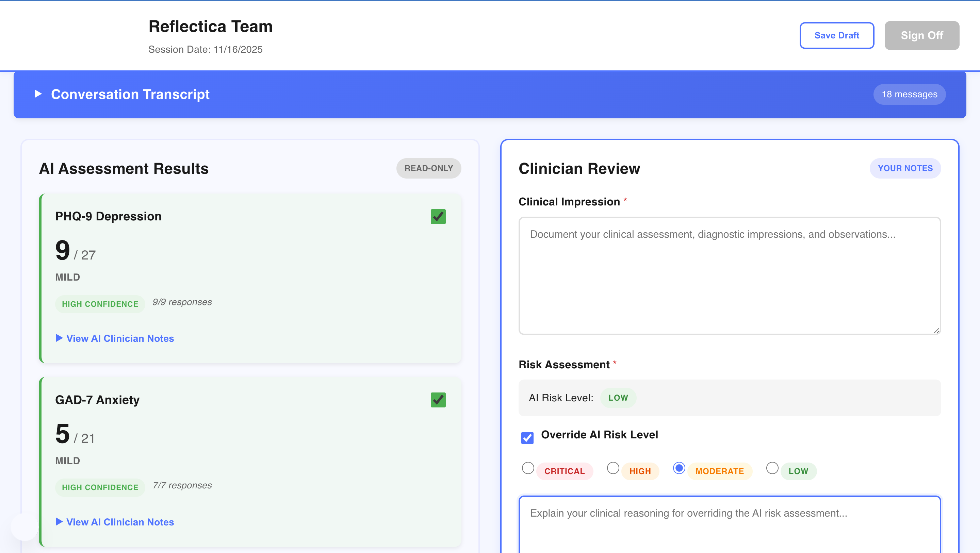Click the YOUR NOTES badge
The height and width of the screenshot is (553, 980).
click(905, 168)
